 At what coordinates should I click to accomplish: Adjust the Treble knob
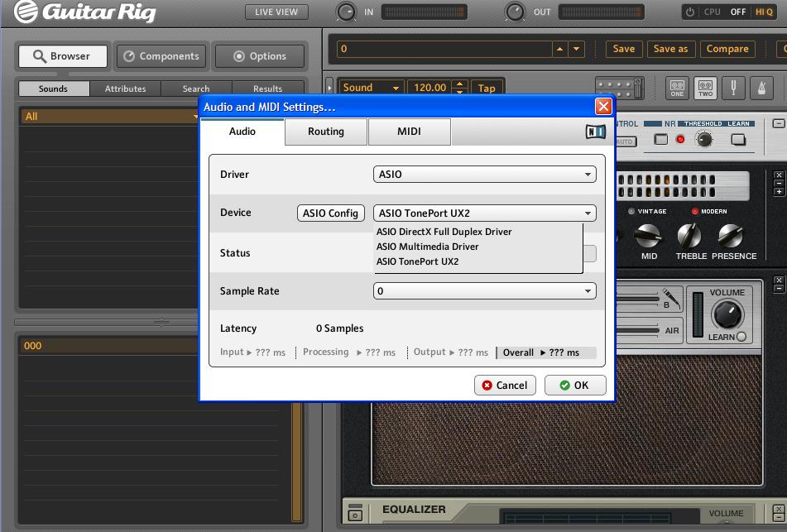click(689, 237)
